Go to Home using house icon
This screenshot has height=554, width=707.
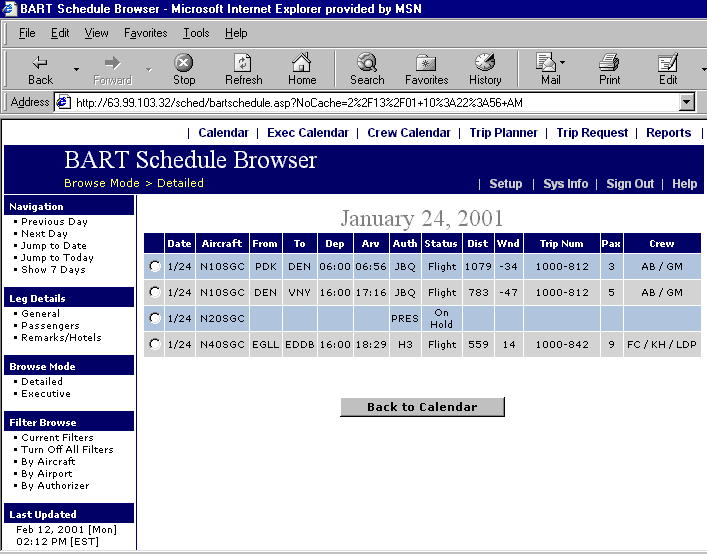click(302, 63)
